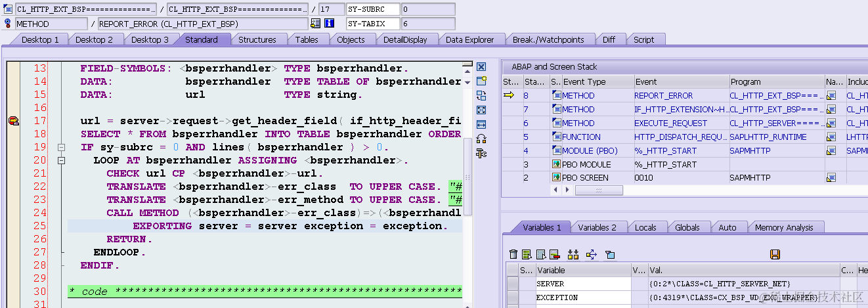Switch to the Diff tab
The image size is (868, 308).
tap(609, 39)
